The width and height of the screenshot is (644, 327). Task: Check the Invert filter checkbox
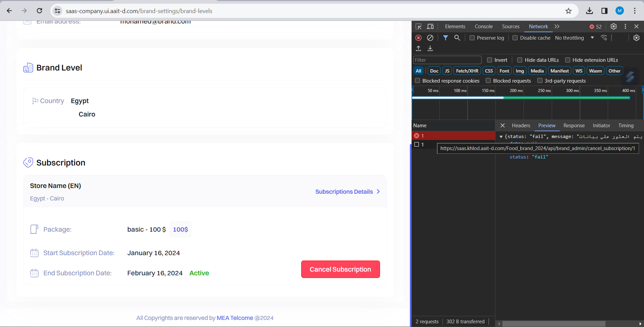489,60
